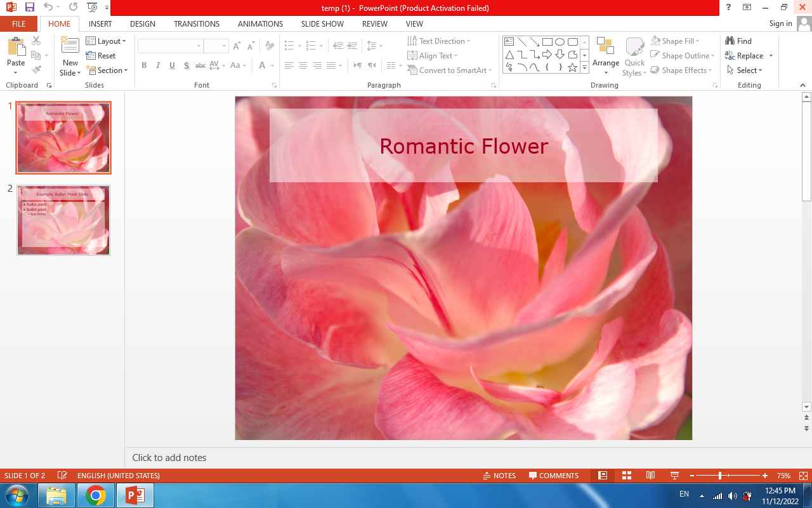Click the zoom slider handle
This screenshot has width=812, height=508.
[720, 476]
